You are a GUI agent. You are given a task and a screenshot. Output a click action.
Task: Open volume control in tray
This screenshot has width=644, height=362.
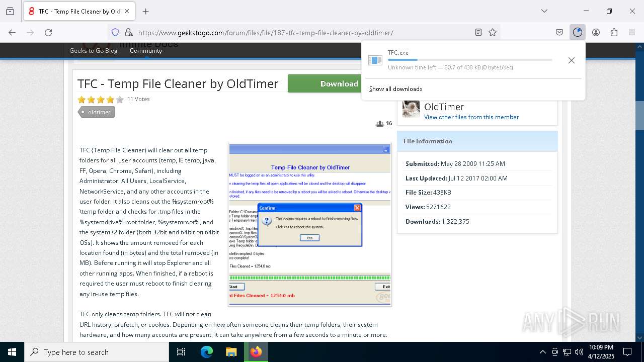[579, 352]
